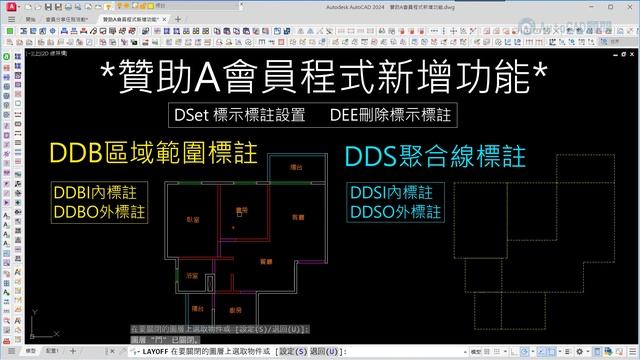
Task: Select the 臥室 room label in floor plan
Action: [x=193, y=220]
